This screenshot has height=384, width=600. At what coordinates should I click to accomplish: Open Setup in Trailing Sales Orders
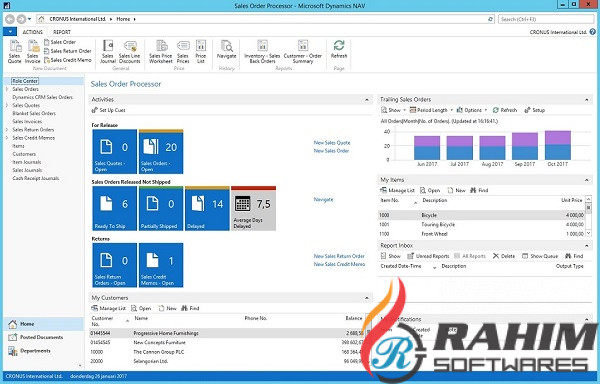pyautogui.click(x=535, y=110)
